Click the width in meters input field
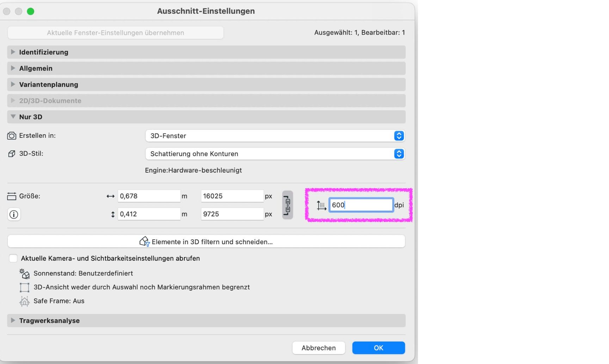The image size is (609, 364). [149, 196]
